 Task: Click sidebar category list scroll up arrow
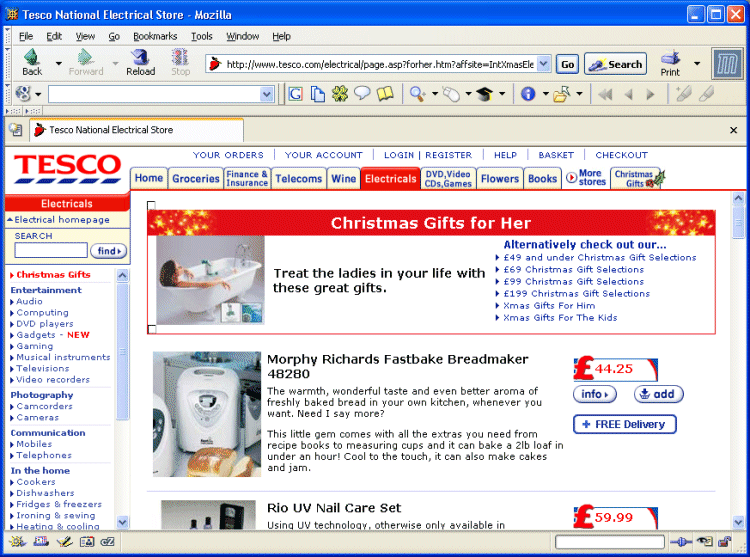[122, 275]
